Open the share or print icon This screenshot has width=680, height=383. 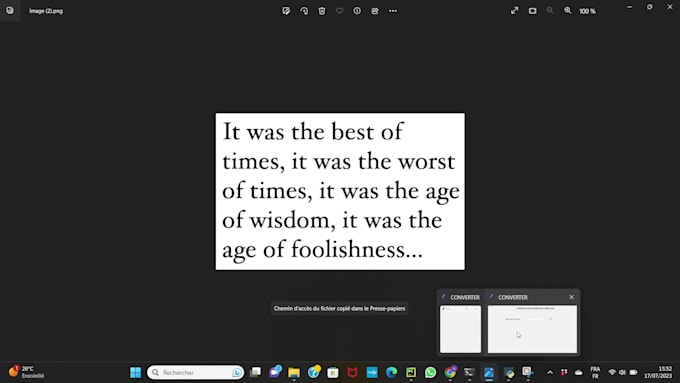(375, 11)
